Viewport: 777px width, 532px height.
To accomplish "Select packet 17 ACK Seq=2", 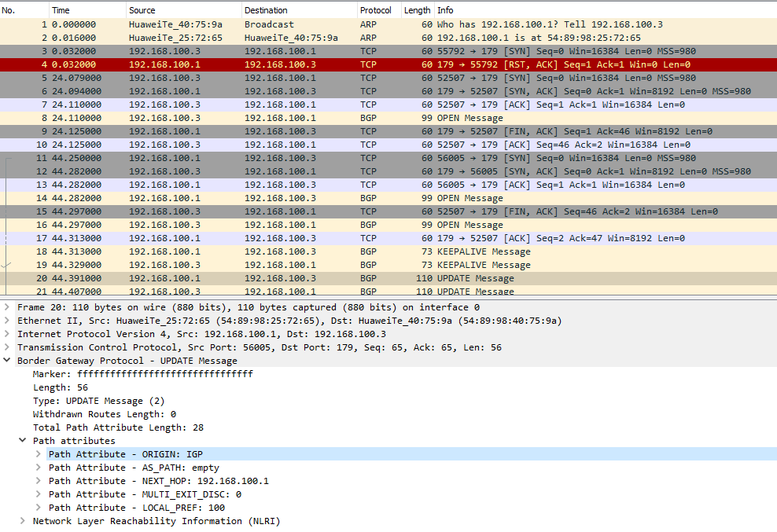I will [x=388, y=238].
